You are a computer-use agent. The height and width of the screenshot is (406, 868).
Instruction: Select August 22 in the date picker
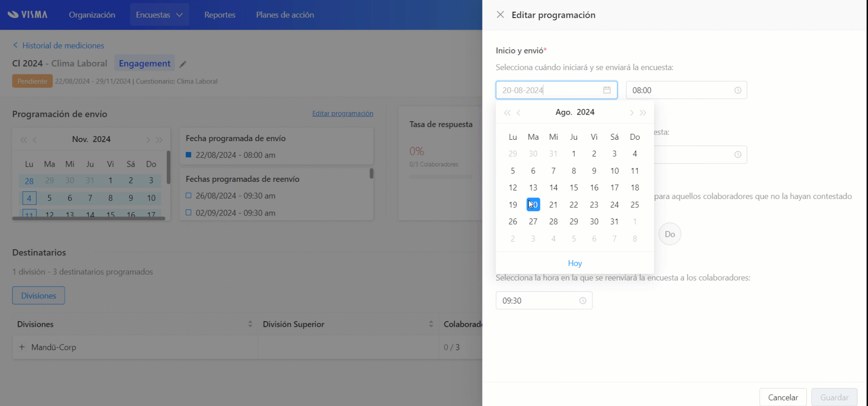click(x=574, y=205)
